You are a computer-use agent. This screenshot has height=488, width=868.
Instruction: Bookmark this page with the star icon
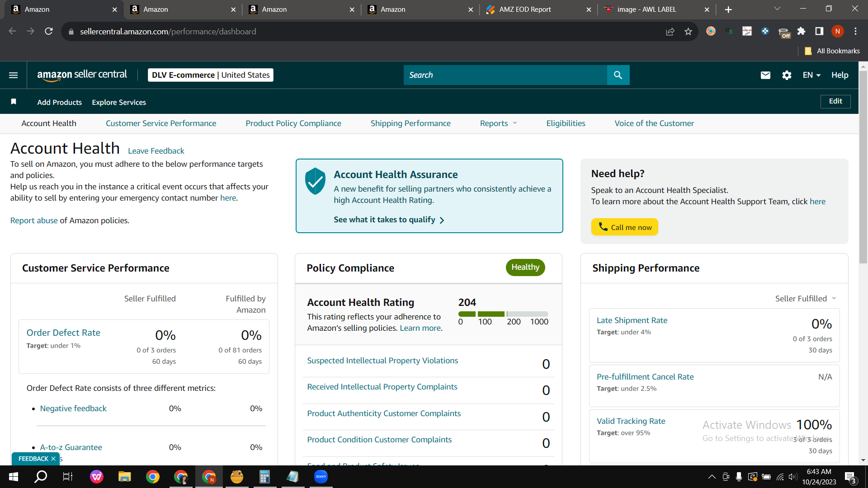tap(688, 31)
